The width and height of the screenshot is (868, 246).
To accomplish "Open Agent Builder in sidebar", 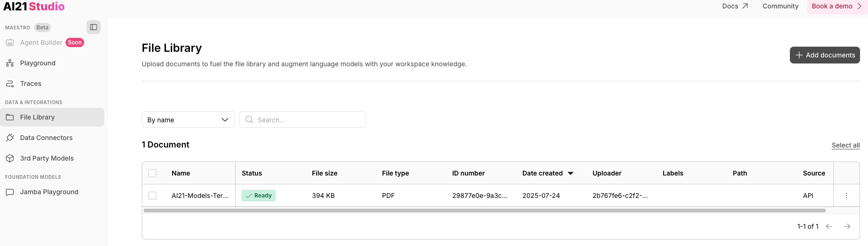I will pyautogui.click(x=41, y=42).
